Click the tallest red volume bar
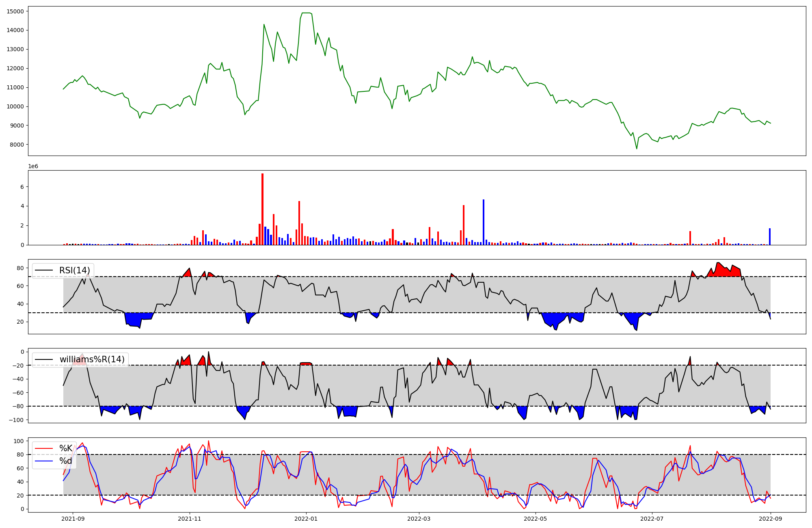812x528 pixels. [x=262, y=209]
